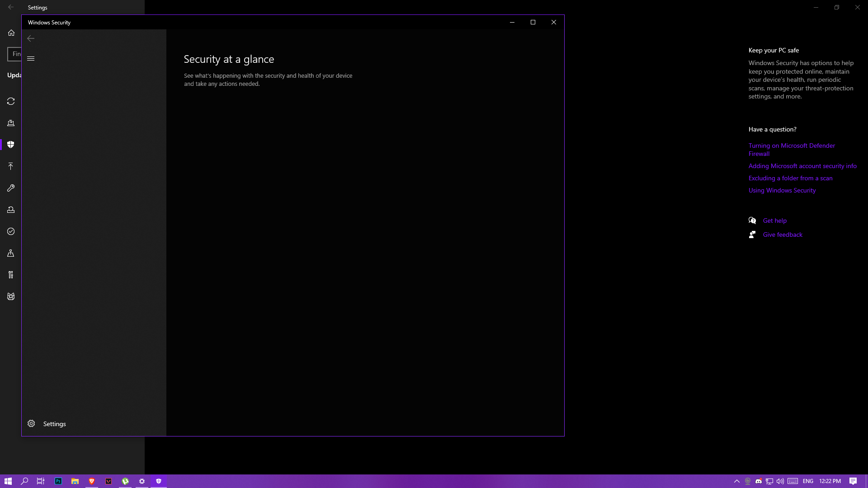Open Windows Update sync icon in Settings sidebar
868x488 pixels.
[11, 101]
